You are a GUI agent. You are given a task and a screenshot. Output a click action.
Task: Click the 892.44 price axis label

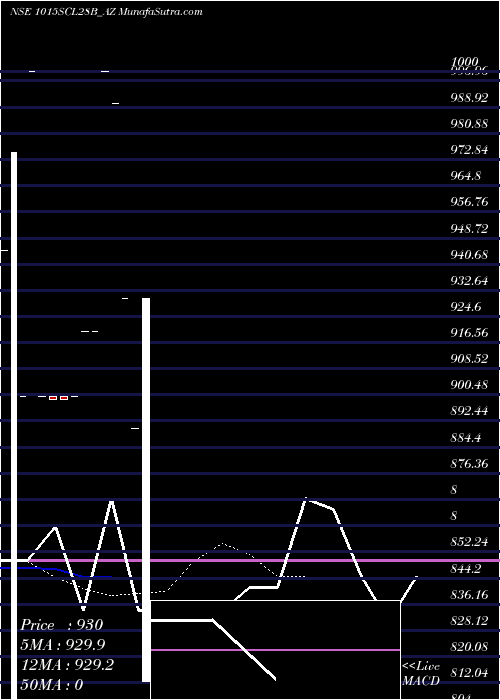coord(469,411)
